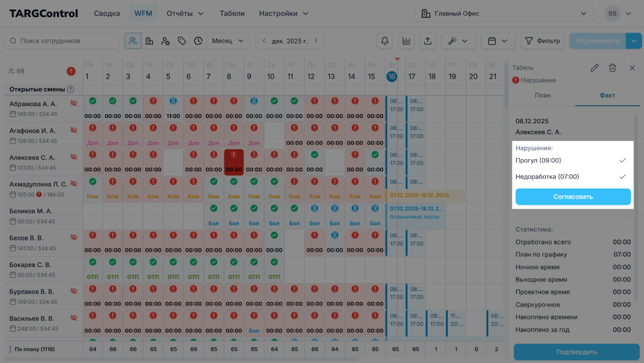Toggle the Прогул (09:00) violation checkmark
644x363 pixels.
pyautogui.click(x=622, y=160)
